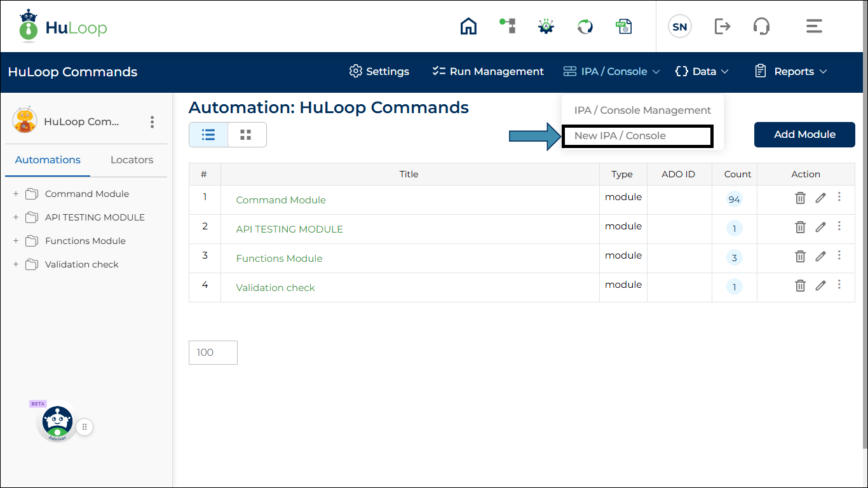Open the Reports dropdown menu
The height and width of the screenshot is (488, 868).
790,72
